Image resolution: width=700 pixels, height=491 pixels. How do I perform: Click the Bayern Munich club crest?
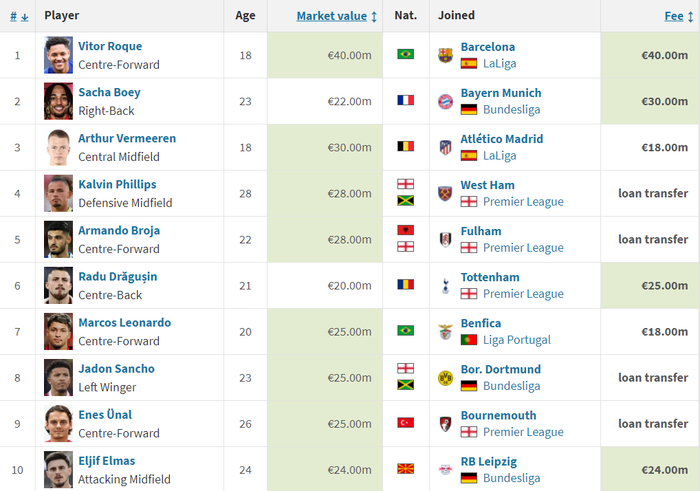tap(445, 101)
